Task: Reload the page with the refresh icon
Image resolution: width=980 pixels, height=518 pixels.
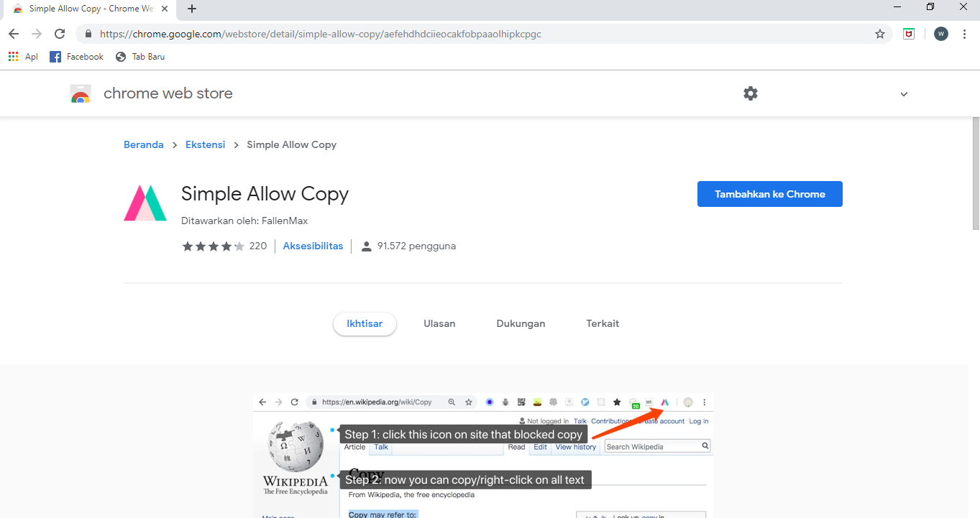Action: coord(60,33)
